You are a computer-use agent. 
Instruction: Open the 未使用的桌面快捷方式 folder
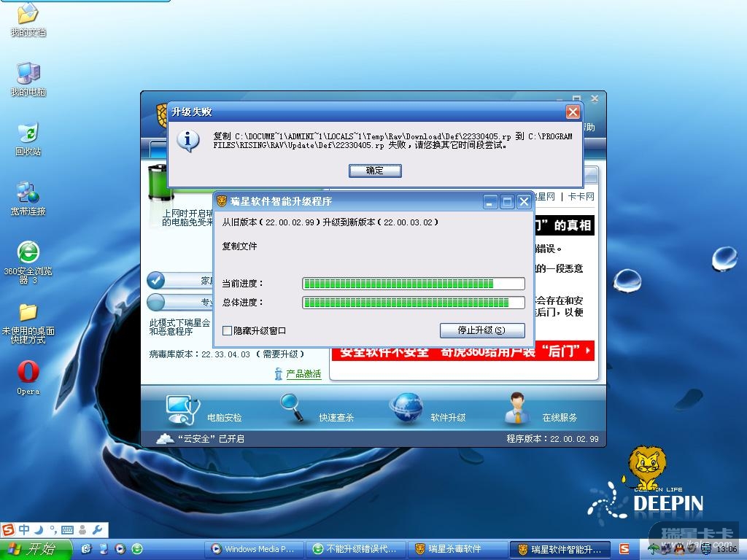pos(28,323)
